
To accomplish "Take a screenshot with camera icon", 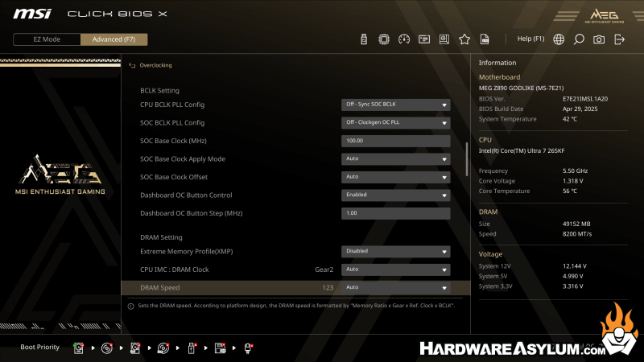I will pos(599,39).
